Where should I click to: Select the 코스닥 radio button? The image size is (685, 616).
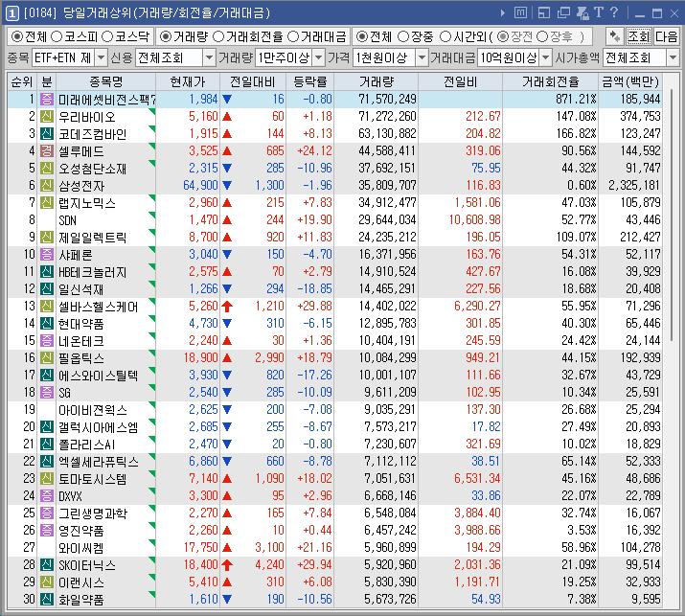107,36
